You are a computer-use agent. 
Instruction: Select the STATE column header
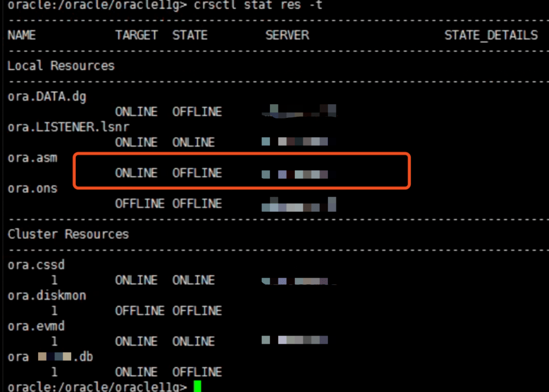click(x=190, y=36)
